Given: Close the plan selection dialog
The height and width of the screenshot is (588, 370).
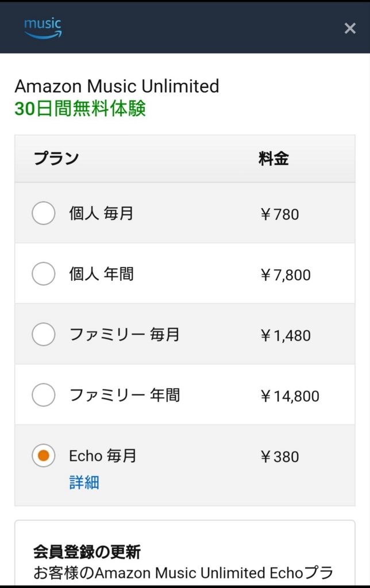Looking at the screenshot, I should (350, 28).
